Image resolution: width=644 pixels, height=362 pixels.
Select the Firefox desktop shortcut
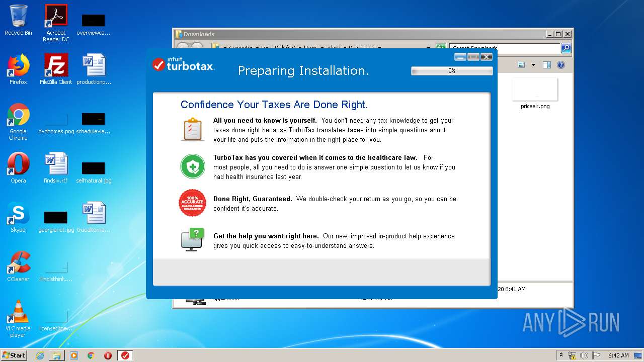(x=18, y=69)
